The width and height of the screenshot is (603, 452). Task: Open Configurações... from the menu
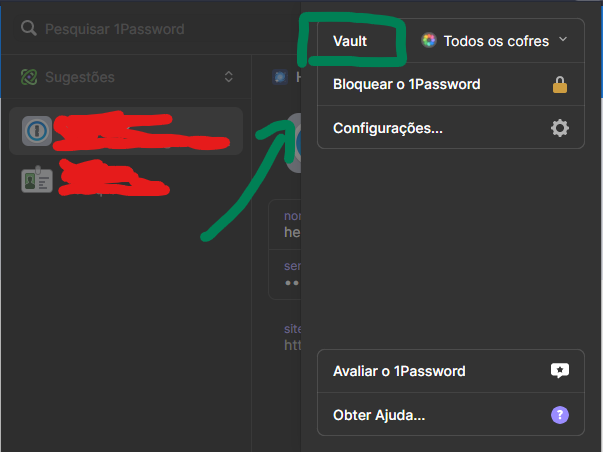(388, 128)
